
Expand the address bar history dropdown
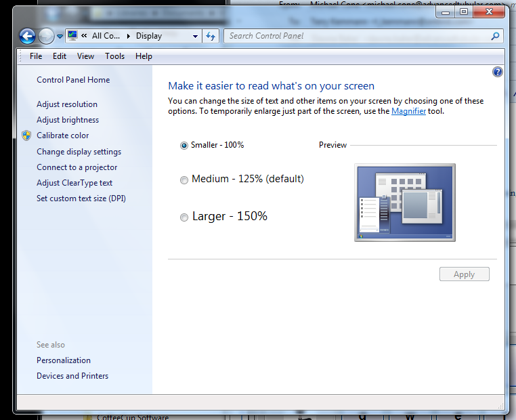coord(195,36)
